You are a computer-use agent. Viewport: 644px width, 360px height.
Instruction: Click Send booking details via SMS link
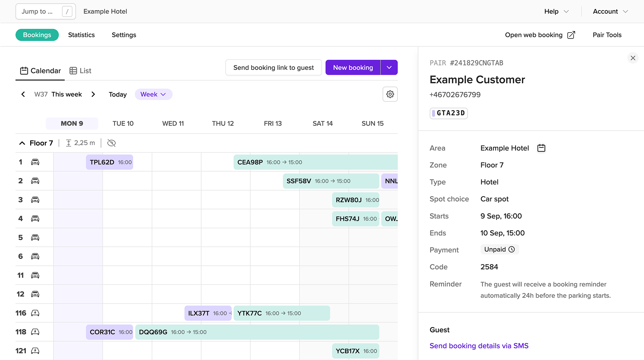(479, 346)
